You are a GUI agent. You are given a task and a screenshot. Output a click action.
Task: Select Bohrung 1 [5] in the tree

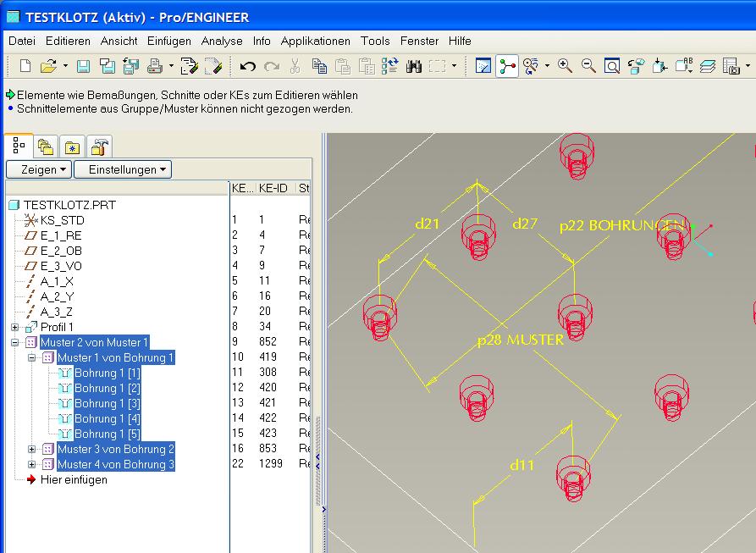(x=107, y=434)
